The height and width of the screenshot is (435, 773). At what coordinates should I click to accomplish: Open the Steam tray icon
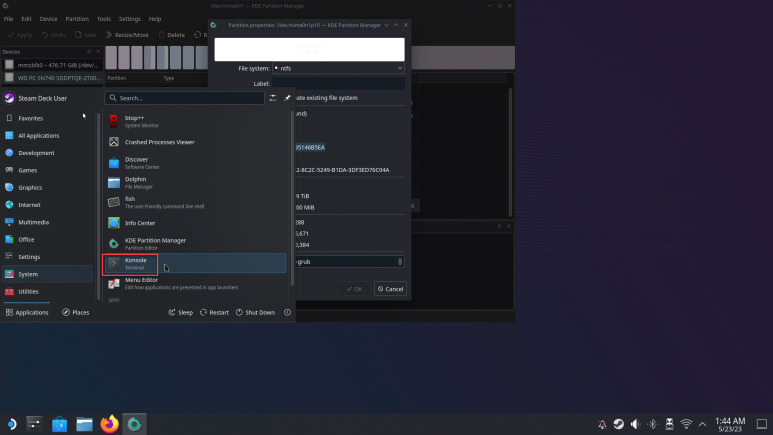click(x=618, y=424)
